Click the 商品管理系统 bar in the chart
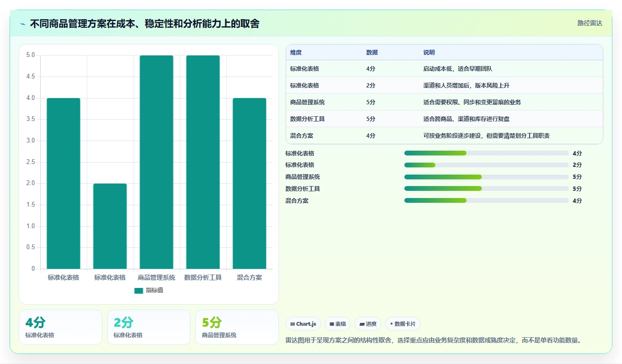622x364 pixels. 156,162
